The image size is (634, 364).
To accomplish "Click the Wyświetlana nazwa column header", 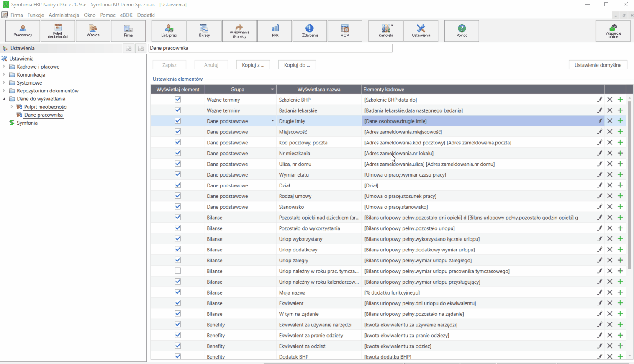I will coord(319,90).
